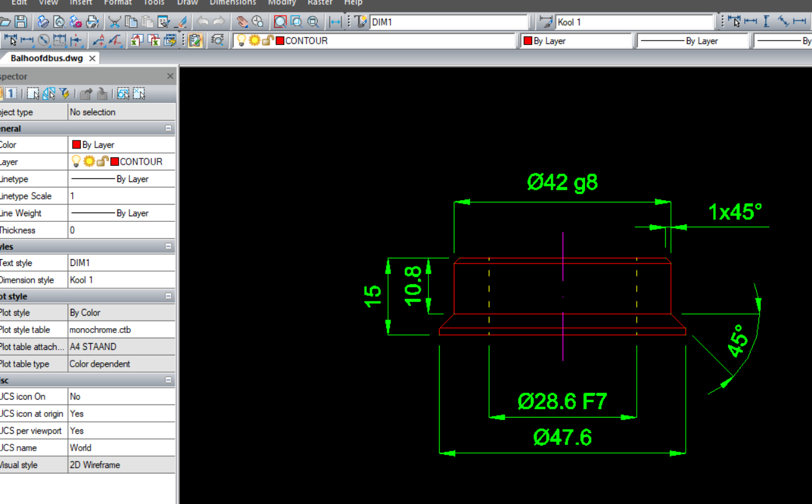Select the Pan hand tool
This screenshot has height=504, width=812.
[x=242, y=22]
